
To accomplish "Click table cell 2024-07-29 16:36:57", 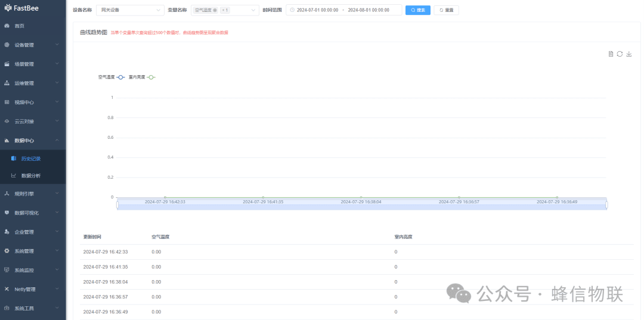I will (x=106, y=297).
